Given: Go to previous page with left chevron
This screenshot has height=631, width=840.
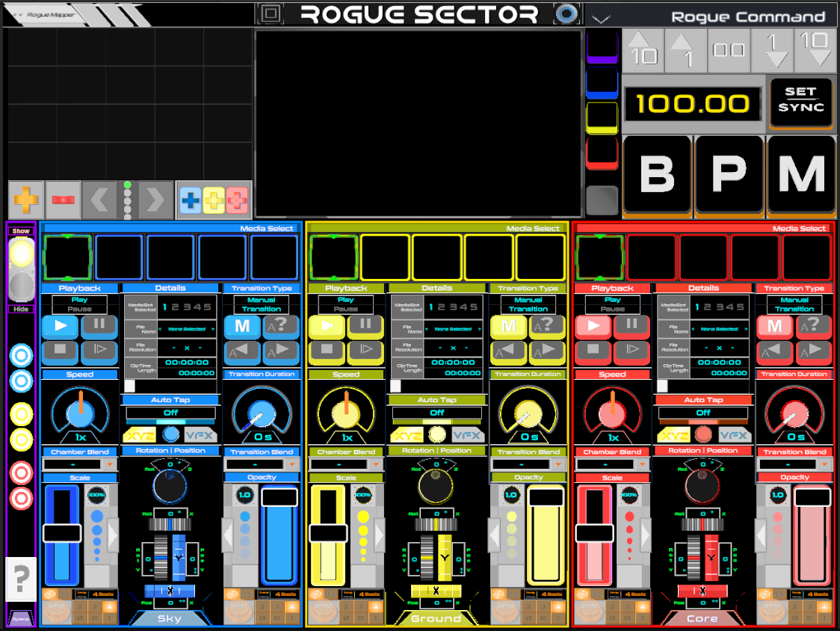Looking at the screenshot, I should (99, 200).
